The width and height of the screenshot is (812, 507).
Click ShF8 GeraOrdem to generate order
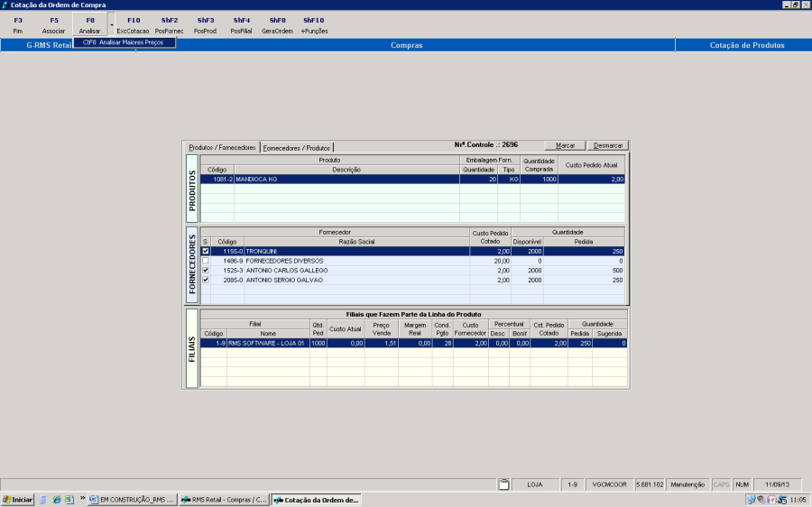(x=277, y=24)
